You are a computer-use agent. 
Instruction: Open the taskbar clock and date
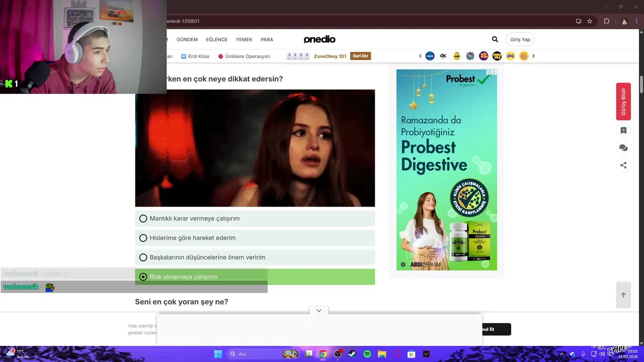point(628,354)
